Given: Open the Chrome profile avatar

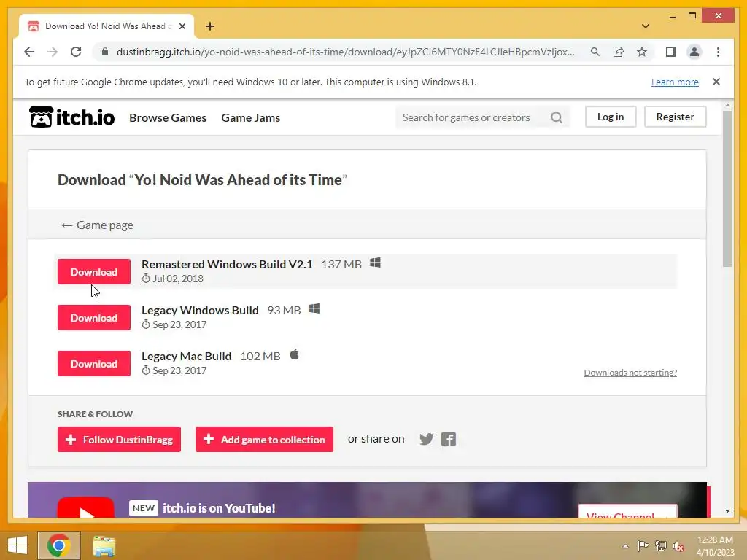Looking at the screenshot, I should (x=694, y=52).
